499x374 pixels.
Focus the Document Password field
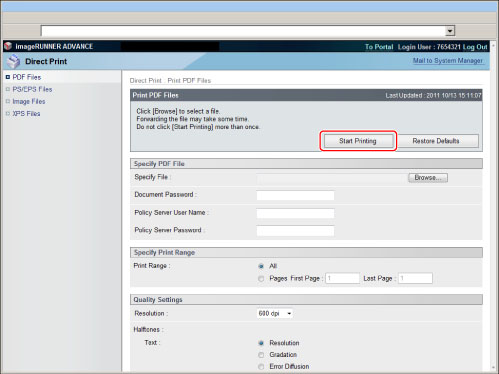(x=295, y=195)
